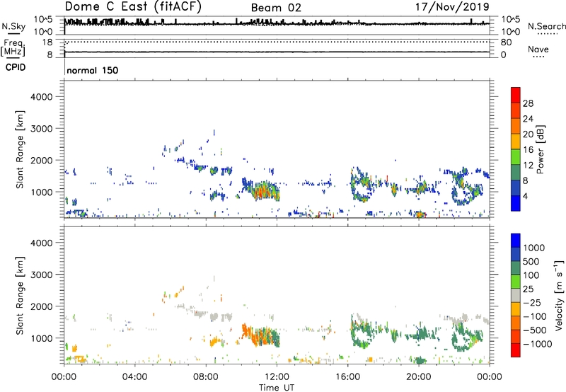Click the '80' tick on Nave axis

click(x=506, y=42)
